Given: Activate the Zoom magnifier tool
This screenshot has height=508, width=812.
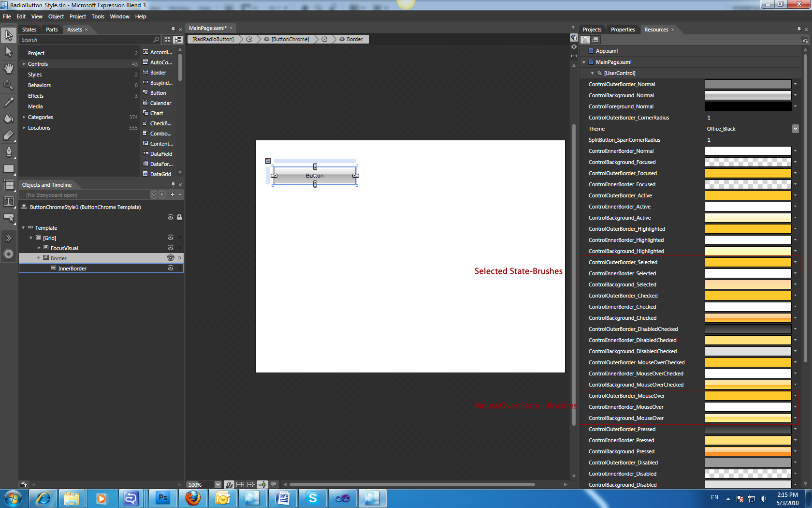Looking at the screenshot, I should pyautogui.click(x=9, y=85).
